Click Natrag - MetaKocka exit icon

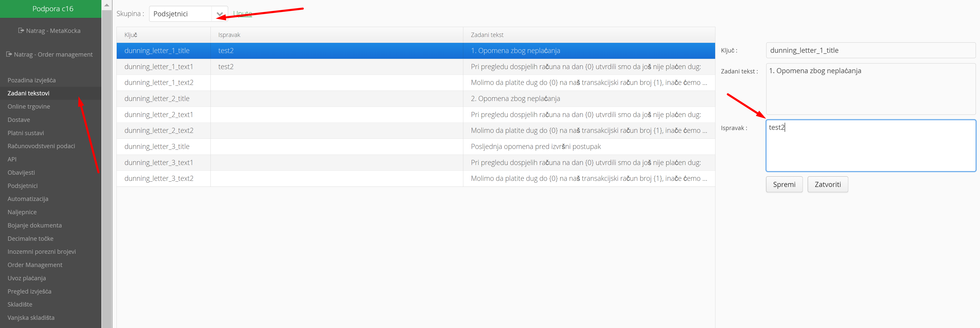point(21,30)
